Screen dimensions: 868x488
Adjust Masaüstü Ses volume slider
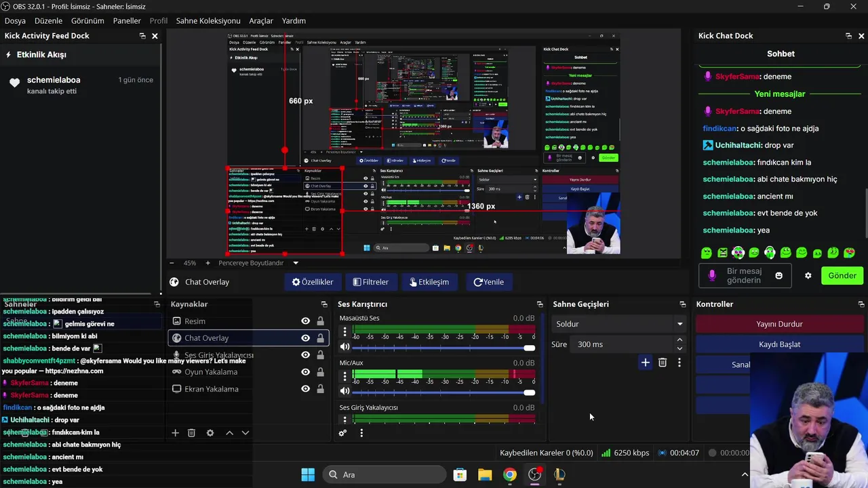click(x=443, y=348)
